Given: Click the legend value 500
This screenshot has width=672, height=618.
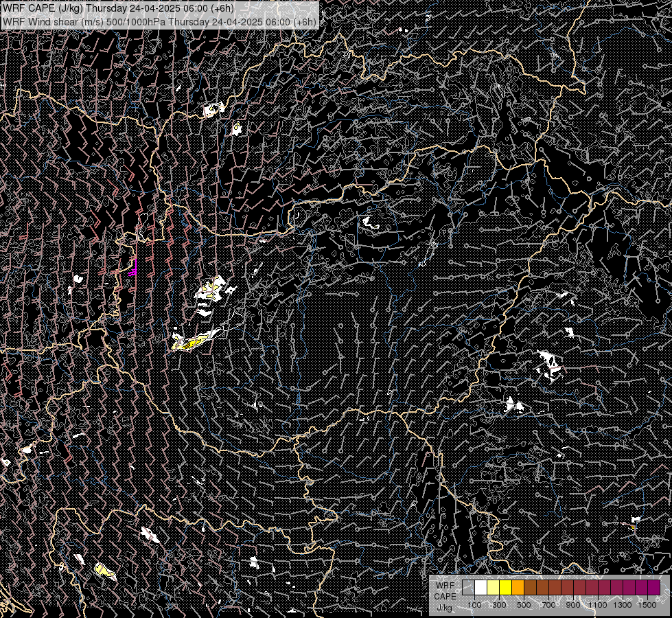Looking at the screenshot, I should [x=524, y=605].
